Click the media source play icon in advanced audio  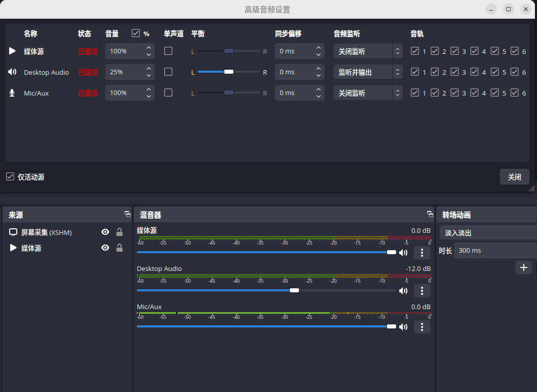tap(12, 51)
